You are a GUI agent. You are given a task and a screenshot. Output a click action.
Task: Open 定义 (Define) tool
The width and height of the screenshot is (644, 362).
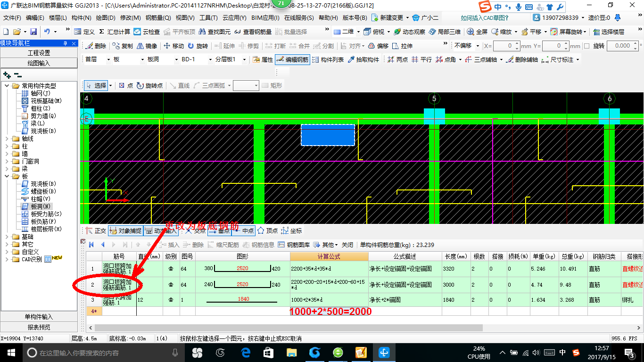pos(84,32)
